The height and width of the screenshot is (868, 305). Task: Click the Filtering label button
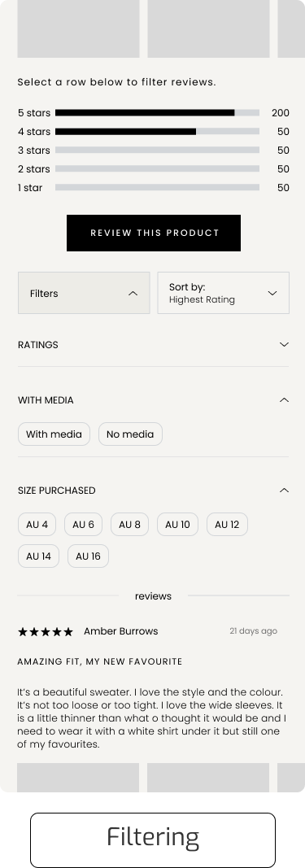pos(153,840)
